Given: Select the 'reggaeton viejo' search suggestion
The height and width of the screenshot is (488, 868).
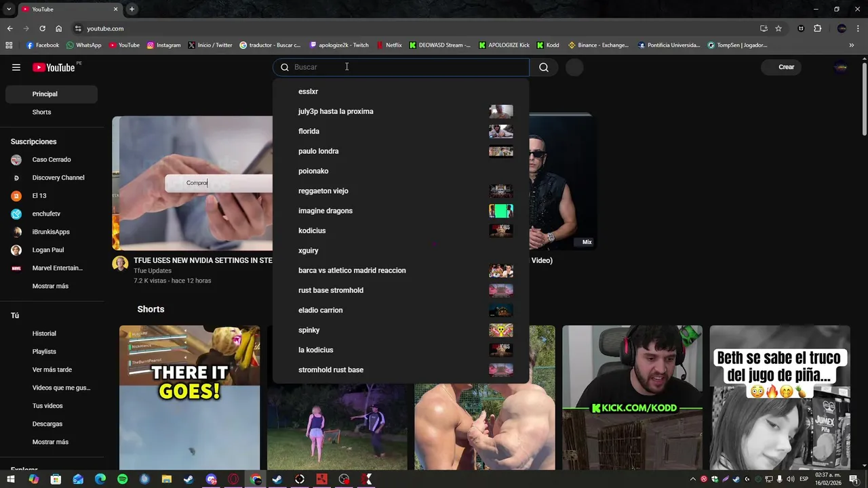Looking at the screenshot, I should (x=401, y=191).
